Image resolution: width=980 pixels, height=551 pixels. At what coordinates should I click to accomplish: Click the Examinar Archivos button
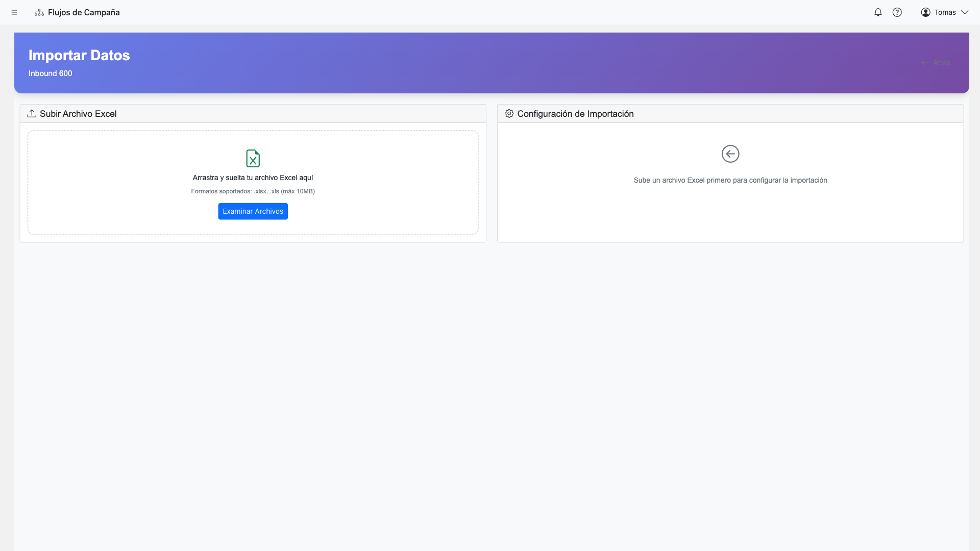click(253, 211)
